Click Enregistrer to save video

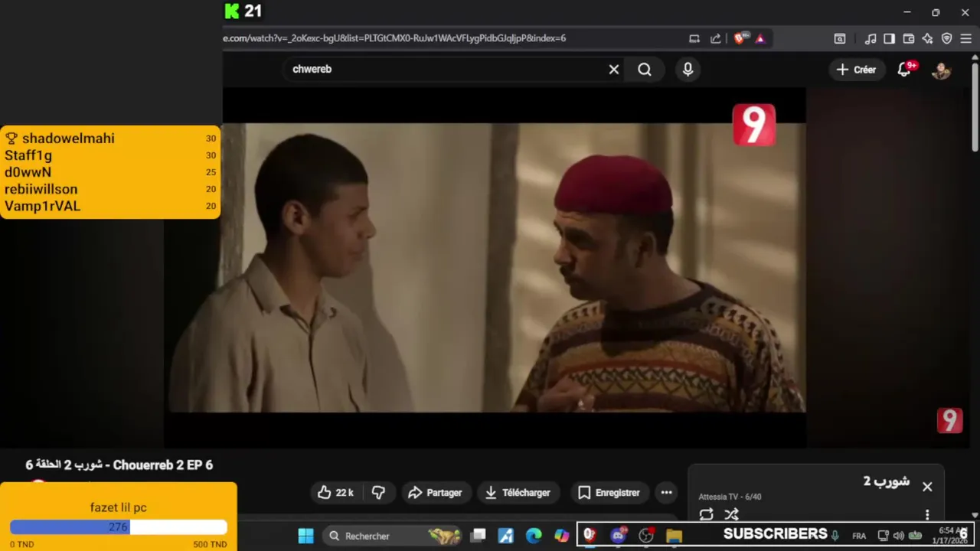pyautogui.click(x=609, y=493)
